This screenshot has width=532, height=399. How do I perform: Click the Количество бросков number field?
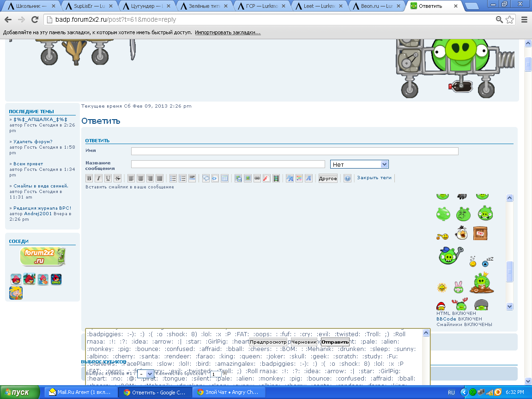pos(216,374)
